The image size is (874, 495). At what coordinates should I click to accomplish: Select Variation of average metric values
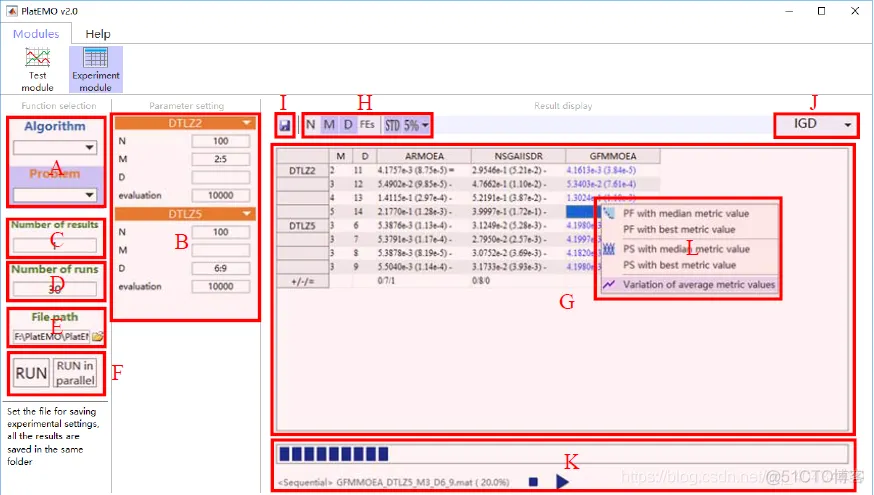pyautogui.click(x=690, y=284)
